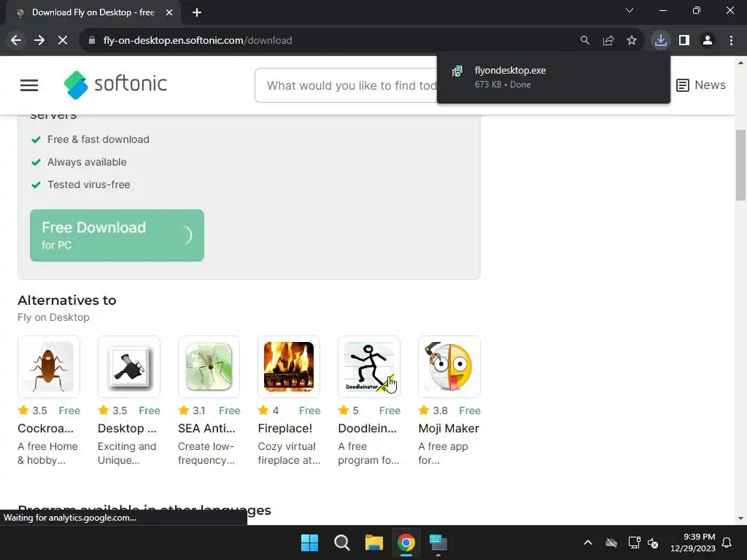Open the SEA Anti mosquito thumbnail
The image size is (747, 560).
(x=209, y=367)
